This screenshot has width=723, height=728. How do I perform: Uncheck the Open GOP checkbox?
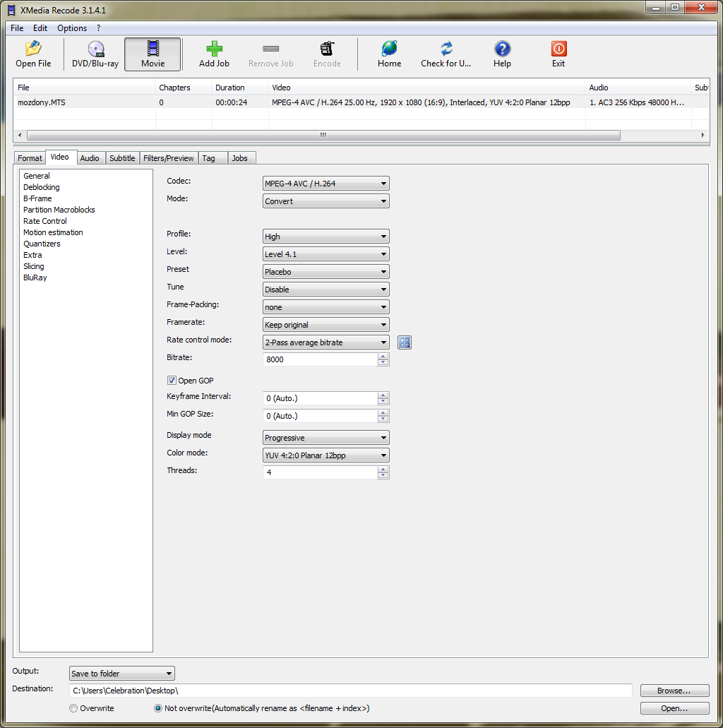pyautogui.click(x=172, y=381)
